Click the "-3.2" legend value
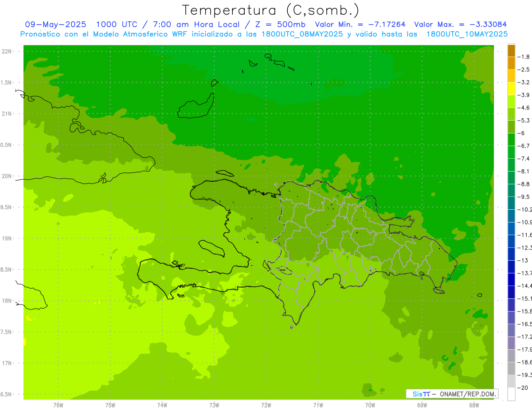Screen dimensions: 532x411 524,82
